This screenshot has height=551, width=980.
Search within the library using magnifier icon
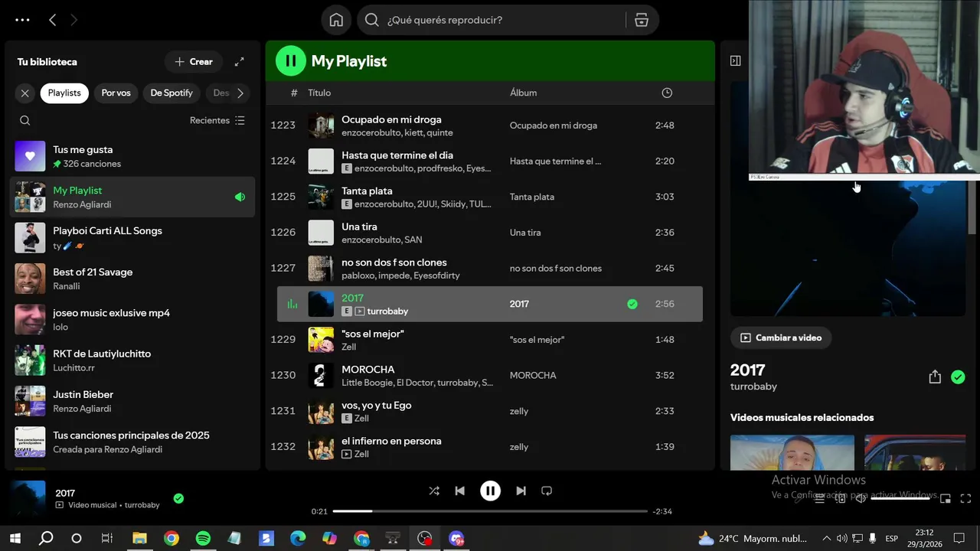25,120
